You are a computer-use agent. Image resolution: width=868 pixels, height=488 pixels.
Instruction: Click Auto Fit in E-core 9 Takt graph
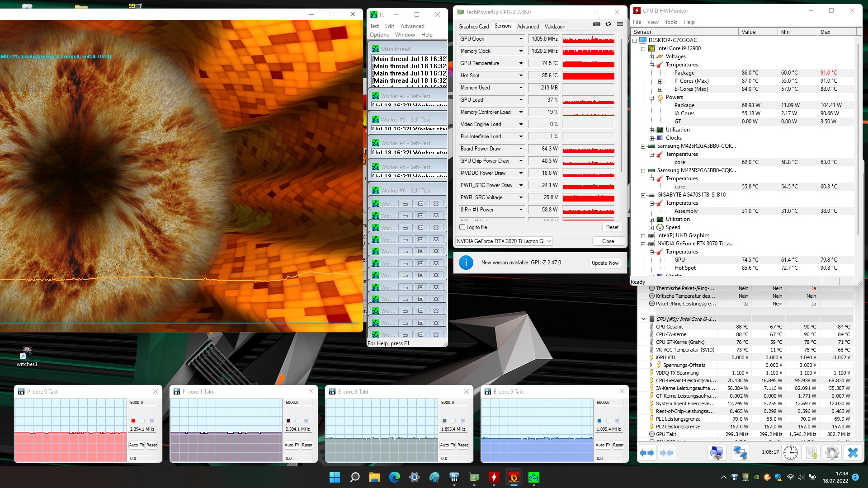[x=603, y=445]
